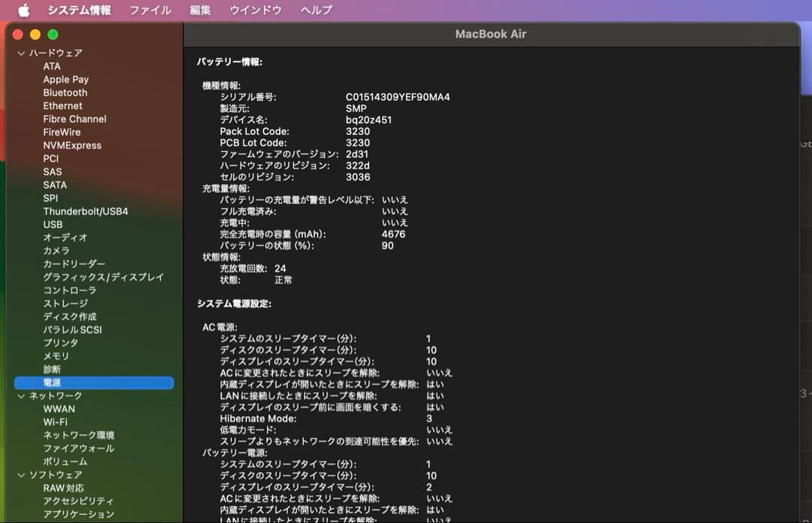Select ストレージ in the sidebar
Viewport: 812px width, 523px height.
65,303
